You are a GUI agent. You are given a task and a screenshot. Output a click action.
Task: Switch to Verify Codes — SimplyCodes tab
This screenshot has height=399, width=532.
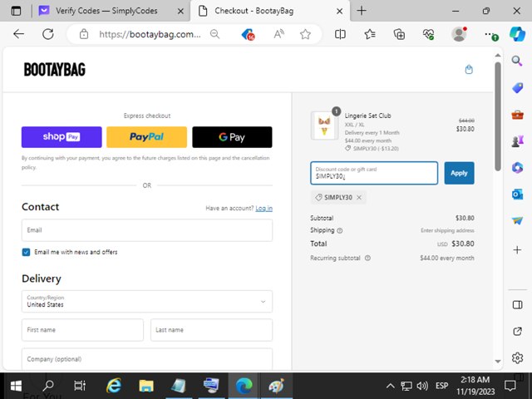(106, 11)
